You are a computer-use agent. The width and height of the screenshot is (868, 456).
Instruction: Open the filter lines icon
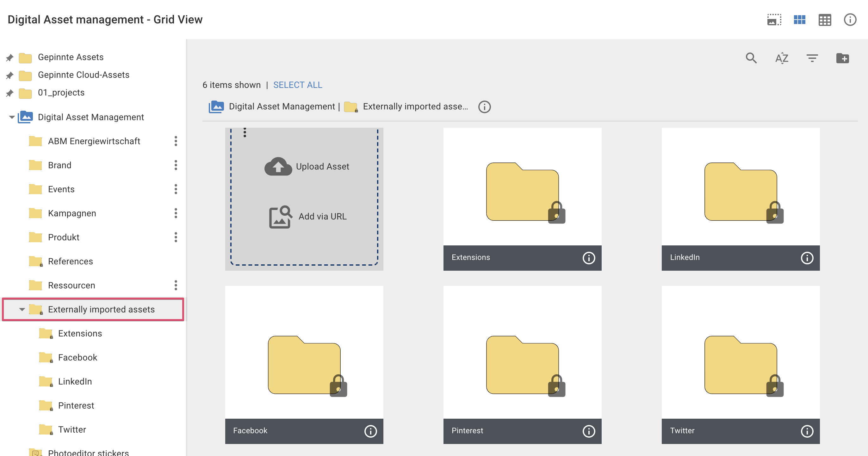pyautogui.click(x=812, y=58)
